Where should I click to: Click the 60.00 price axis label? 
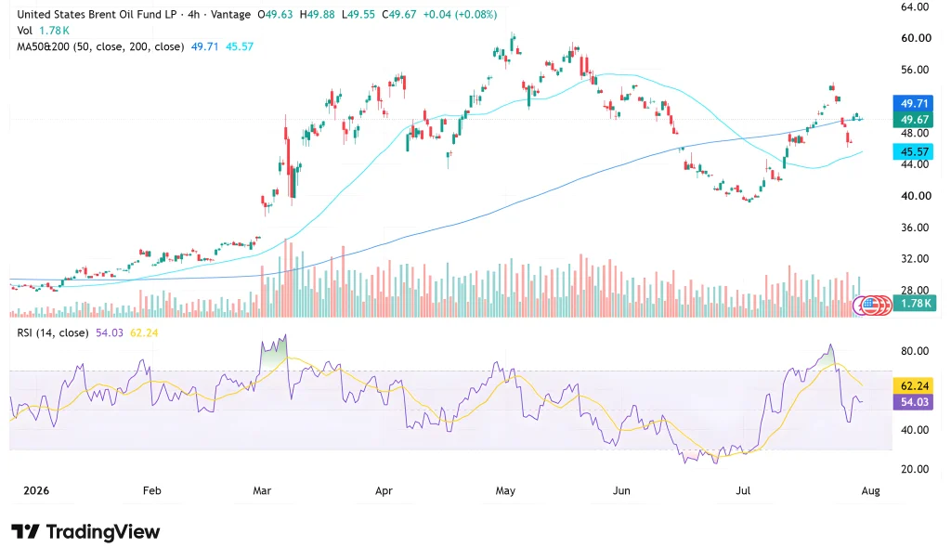click(x=916, y=38)
